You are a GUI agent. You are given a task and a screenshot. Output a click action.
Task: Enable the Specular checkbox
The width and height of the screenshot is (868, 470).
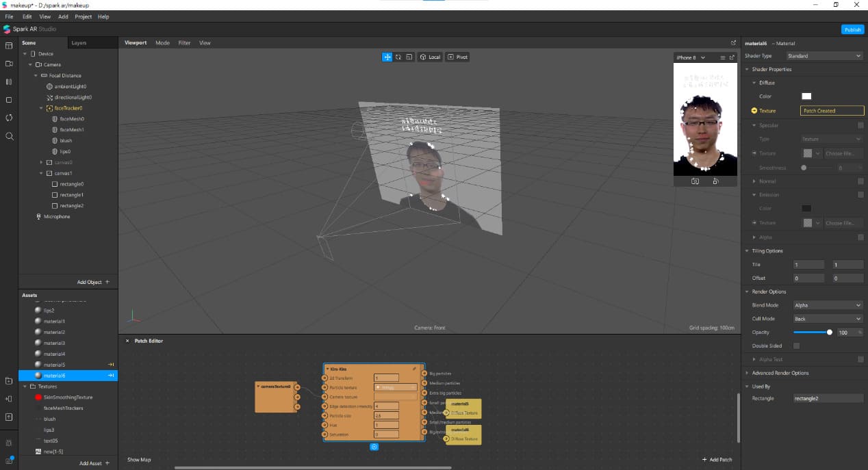(x=860, y=125)
